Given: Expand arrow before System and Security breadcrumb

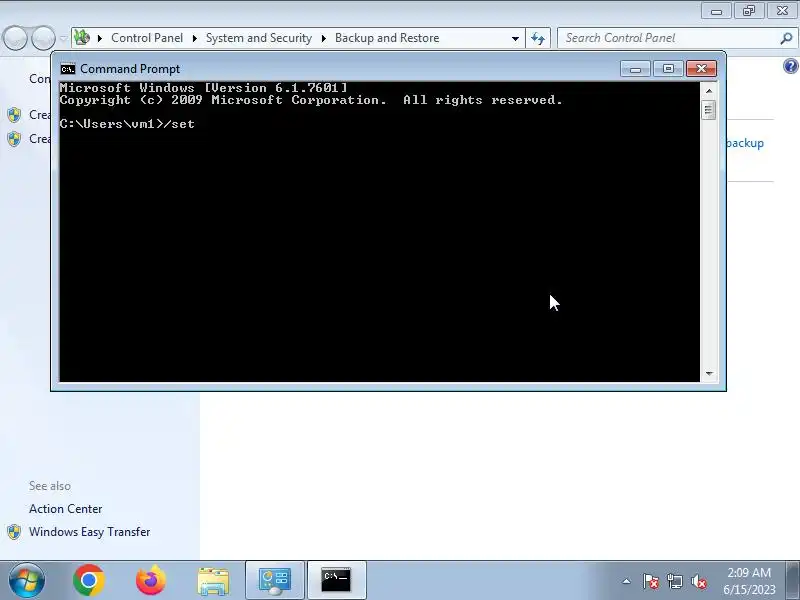Looking at the screenshot, I should [194, 38].
